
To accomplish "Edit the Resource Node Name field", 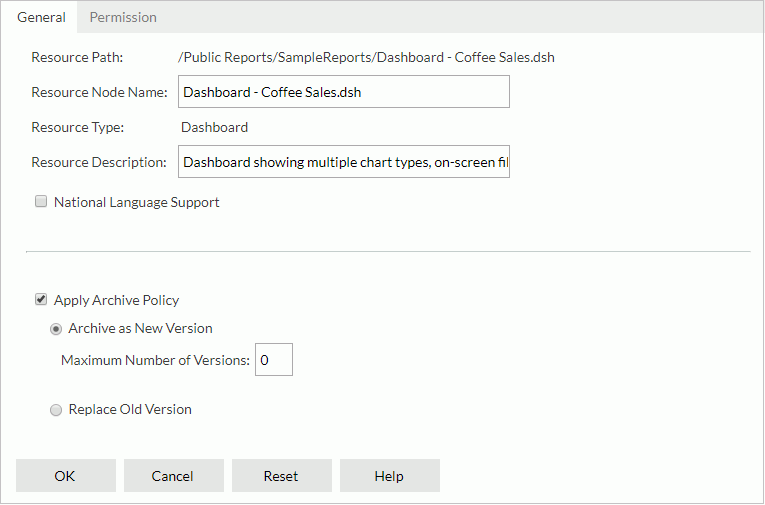I will pos(343,92).
